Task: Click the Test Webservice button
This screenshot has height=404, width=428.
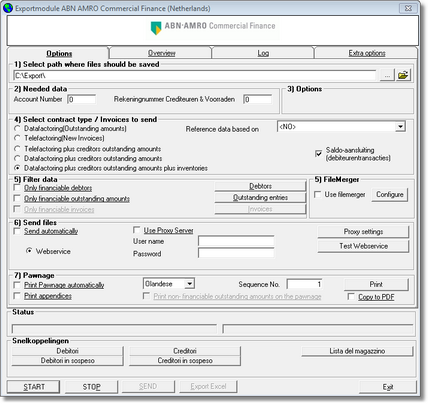Action: [363, 246]
